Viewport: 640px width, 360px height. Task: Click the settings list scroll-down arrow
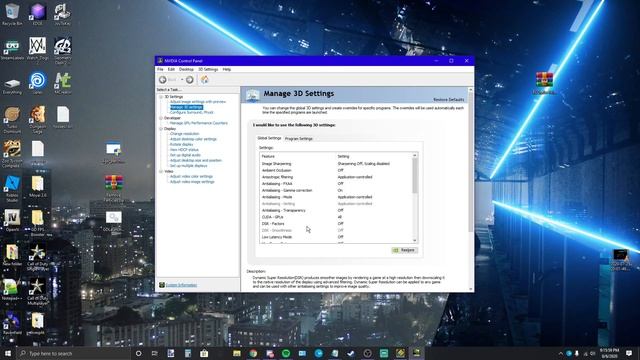click(x=415, y=240)
